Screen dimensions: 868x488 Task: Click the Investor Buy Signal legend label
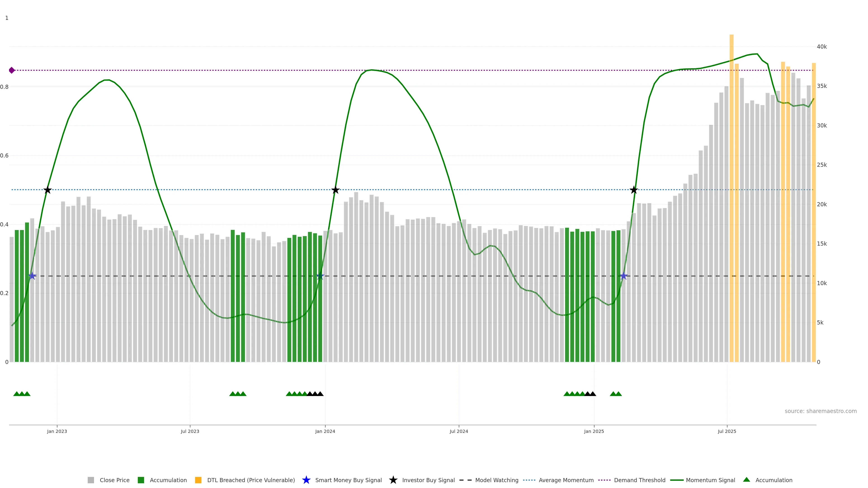[428, 480]
